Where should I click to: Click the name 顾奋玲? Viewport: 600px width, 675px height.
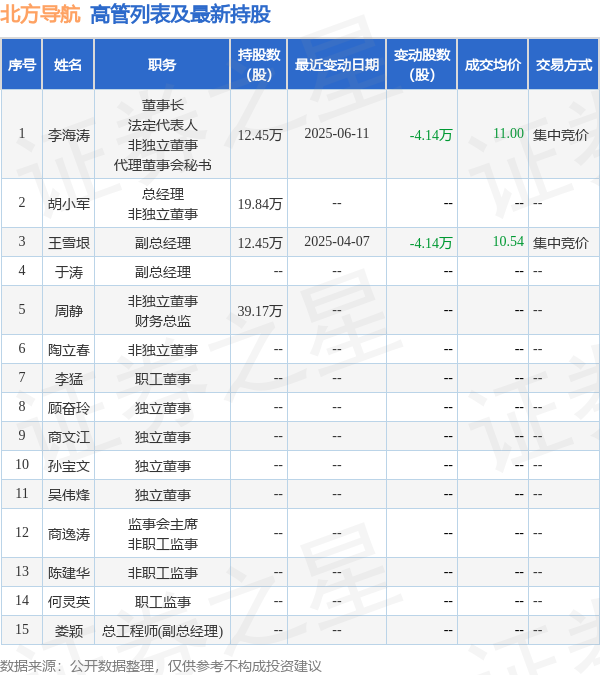tap(69, 408)
